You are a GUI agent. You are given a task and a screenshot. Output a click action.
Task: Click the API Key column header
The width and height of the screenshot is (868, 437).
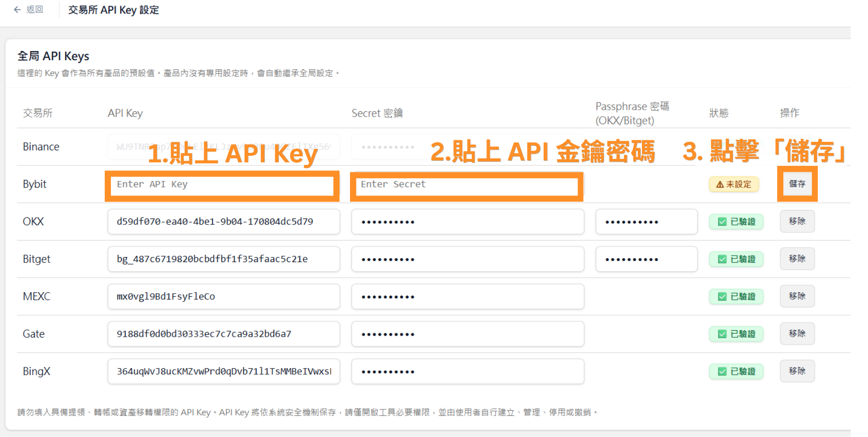pos(125,113)
